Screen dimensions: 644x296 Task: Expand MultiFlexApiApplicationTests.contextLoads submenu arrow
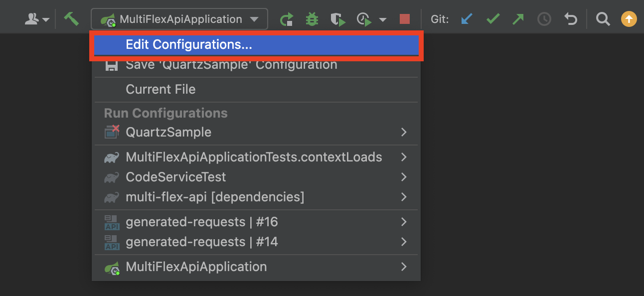tap(404, 157)
